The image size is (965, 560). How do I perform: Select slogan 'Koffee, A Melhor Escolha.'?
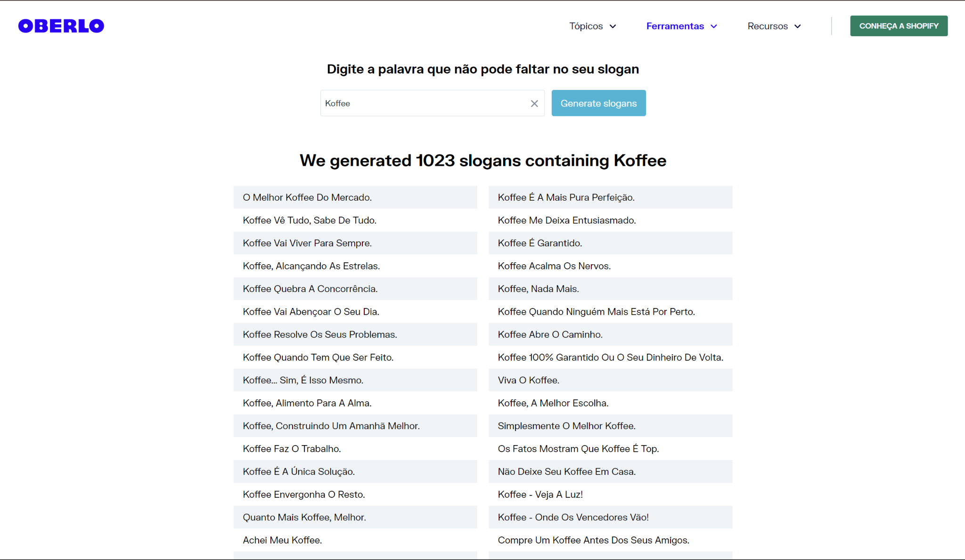tap(611, 403)
